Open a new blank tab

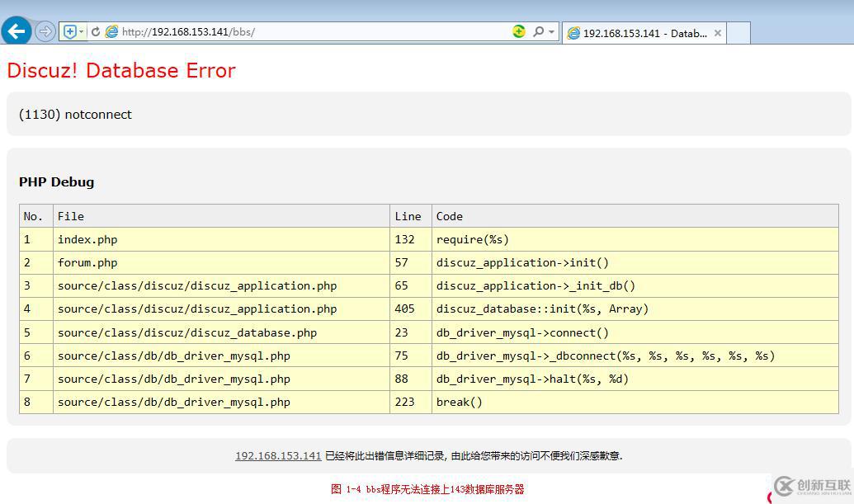click(738, 33)
